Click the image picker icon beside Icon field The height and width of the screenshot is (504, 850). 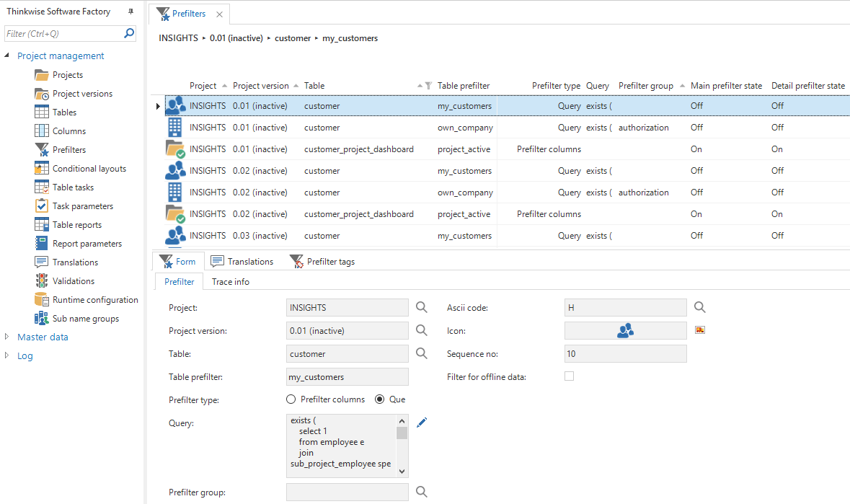[699, 330]
